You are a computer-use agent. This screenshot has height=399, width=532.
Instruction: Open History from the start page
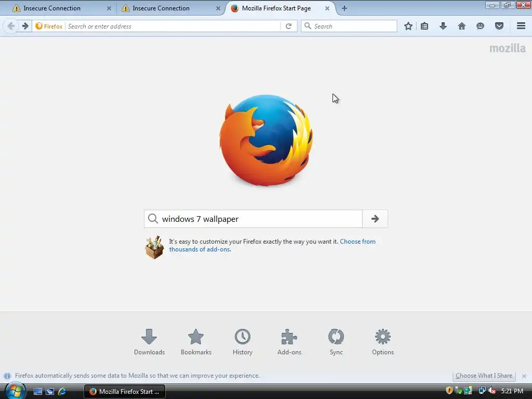pyautogui.click(x=243, y=342)
